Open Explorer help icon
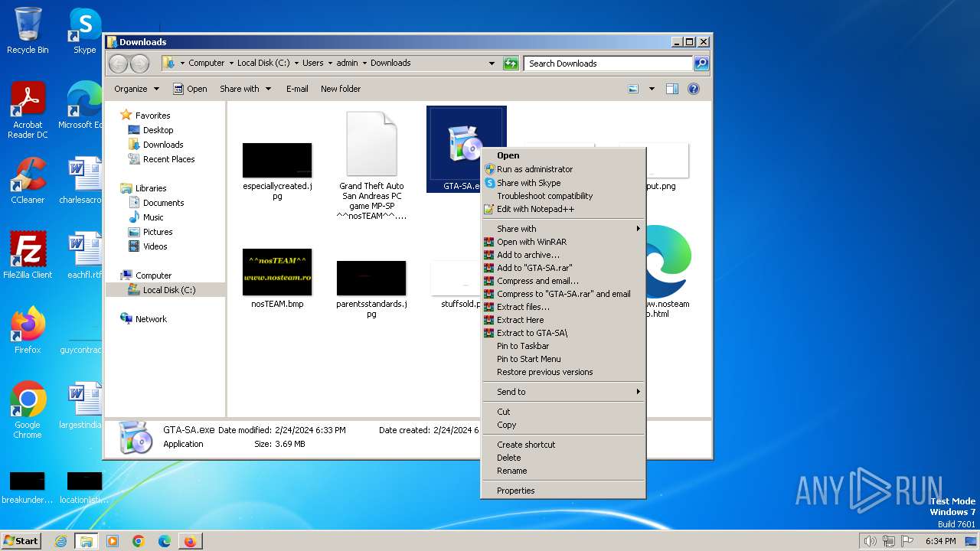 point(694,89)
